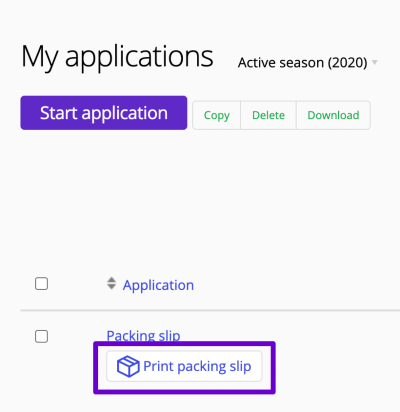Click the upward sort triangle for Application
This screenshot has width=400, height=412.
click(x=111, y=280)
